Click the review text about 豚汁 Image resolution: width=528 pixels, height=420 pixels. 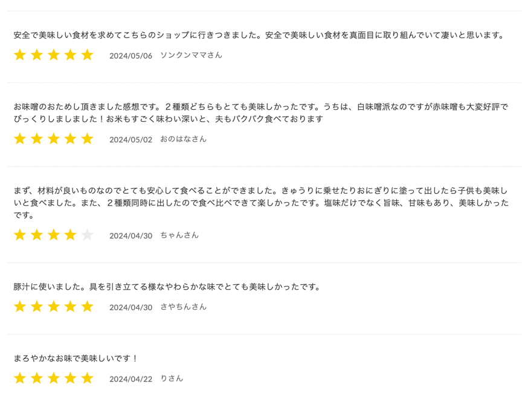click(167, 287)
